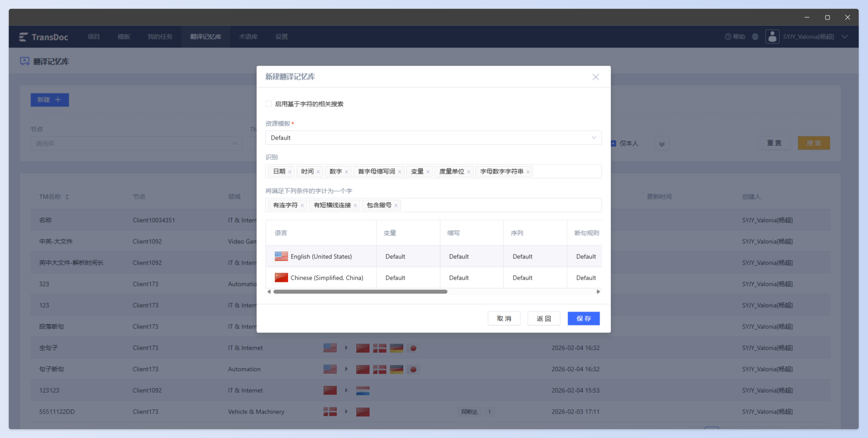This screenshot has width=868, height=438.
Task: Click Chinese (Simplified, China) flag icon
Action: [281, 278]
